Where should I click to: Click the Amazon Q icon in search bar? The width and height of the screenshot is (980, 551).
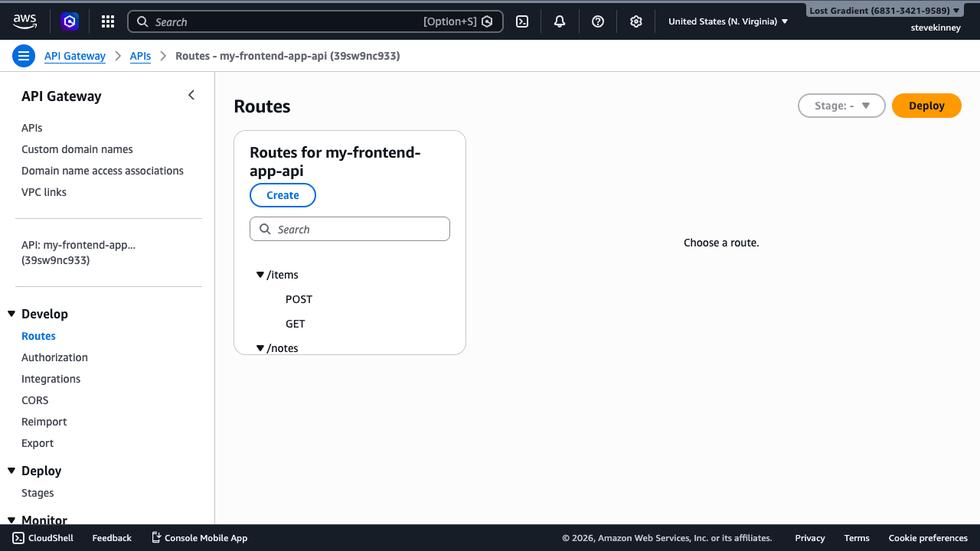[x=487, y=21]
